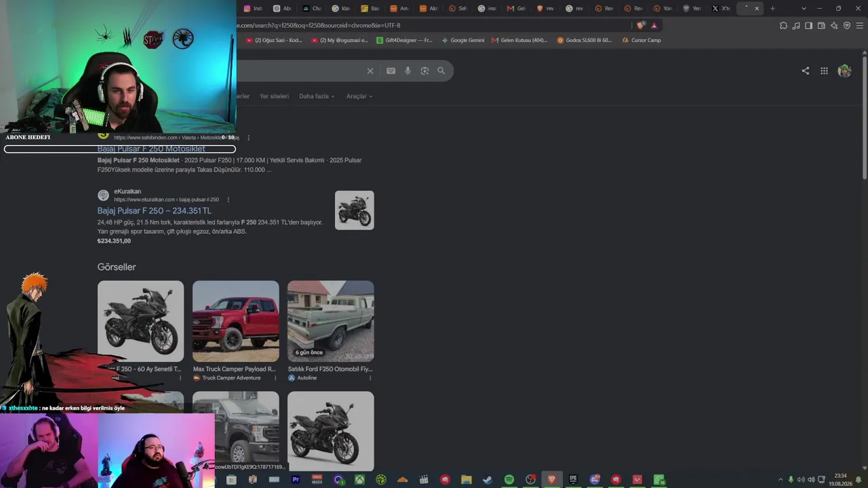Screen dimensions: 868x488
Task: Switch to the Instagram tab
Action: point(252,8)
